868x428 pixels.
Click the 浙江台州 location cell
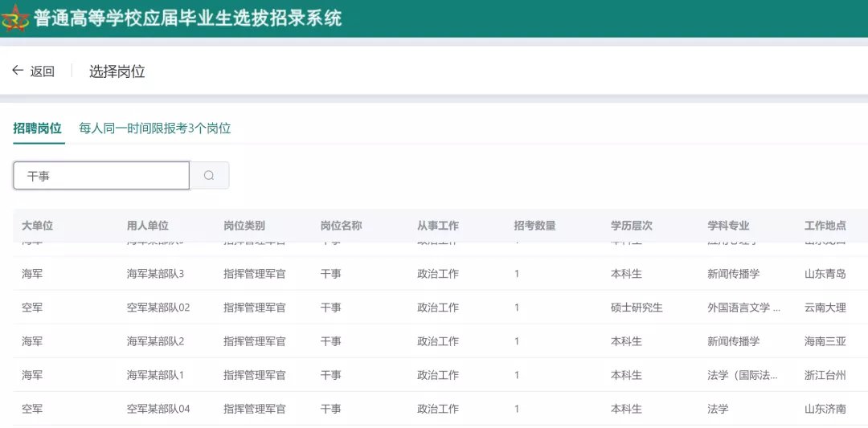[x=825, y=375]
